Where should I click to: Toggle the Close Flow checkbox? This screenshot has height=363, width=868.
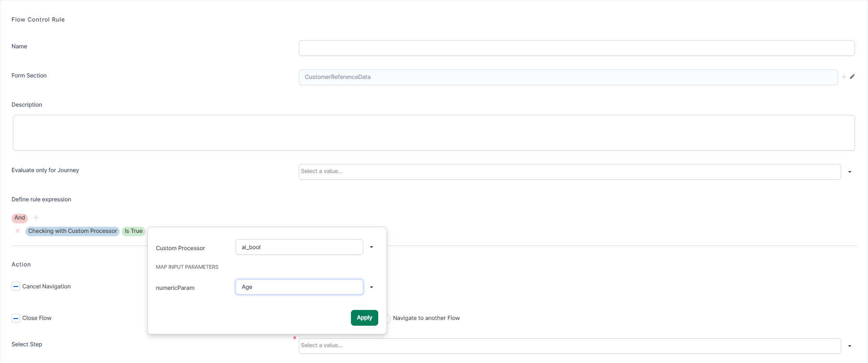[16, 318]
